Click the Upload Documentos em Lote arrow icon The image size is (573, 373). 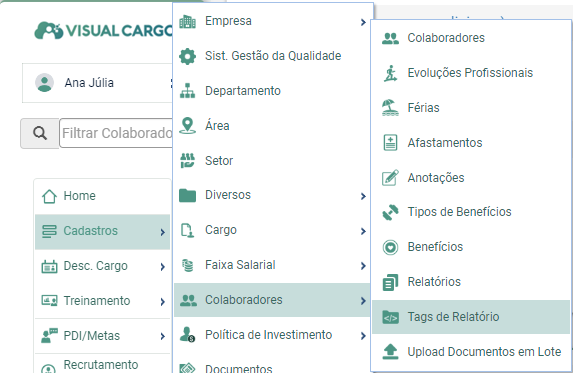[x=390, y=351]
